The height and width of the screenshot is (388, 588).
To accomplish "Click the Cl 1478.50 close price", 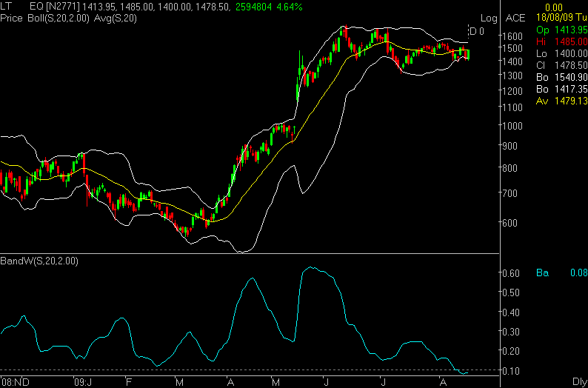I will click(562, 66).
